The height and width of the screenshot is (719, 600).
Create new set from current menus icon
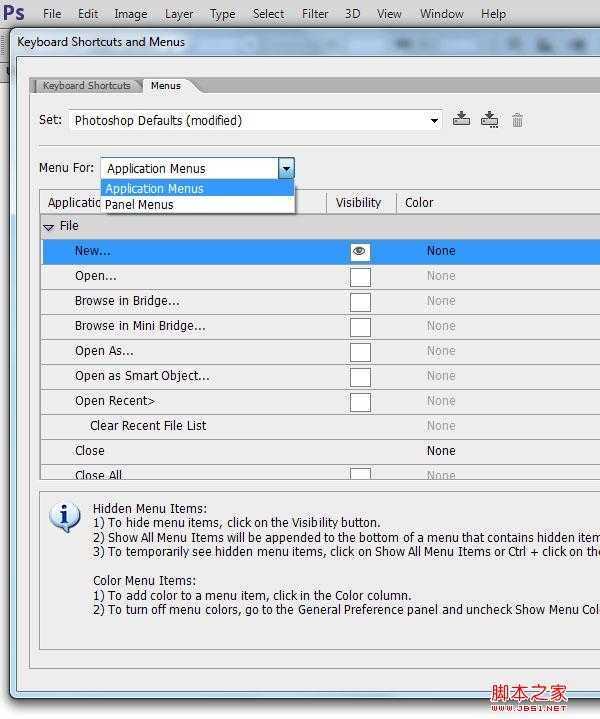[x=489, y=119]
